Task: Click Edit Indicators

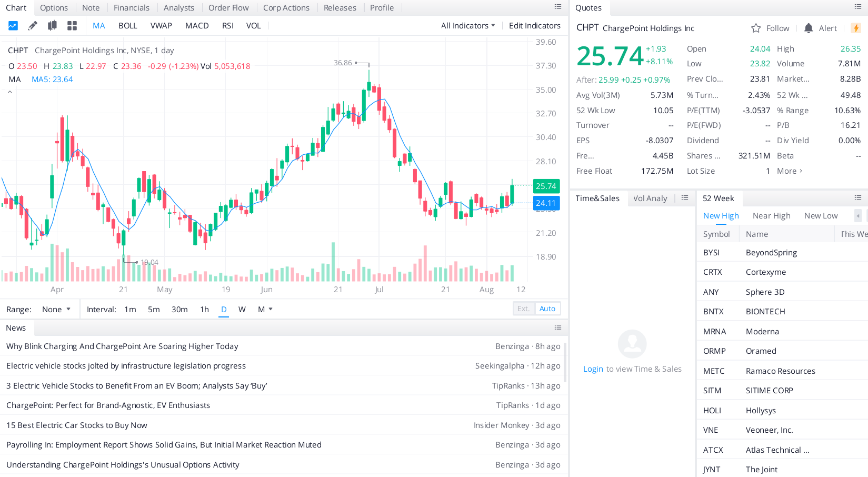Action: pyautogui.click(x=535, y=26)
